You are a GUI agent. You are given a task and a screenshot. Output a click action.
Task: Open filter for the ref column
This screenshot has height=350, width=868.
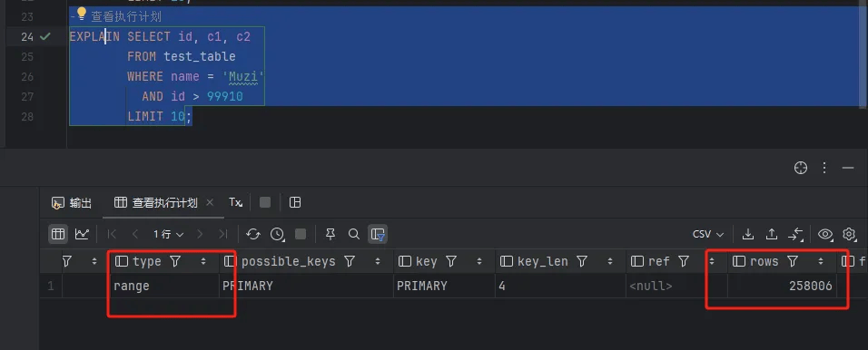684,261
